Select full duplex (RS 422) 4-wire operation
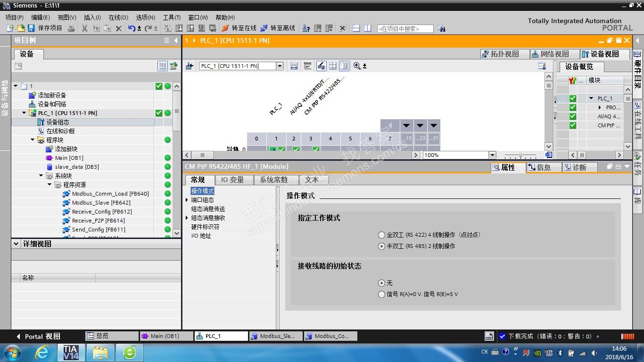Viewport: 644px width, 362px height. click(x=381, y=235)
